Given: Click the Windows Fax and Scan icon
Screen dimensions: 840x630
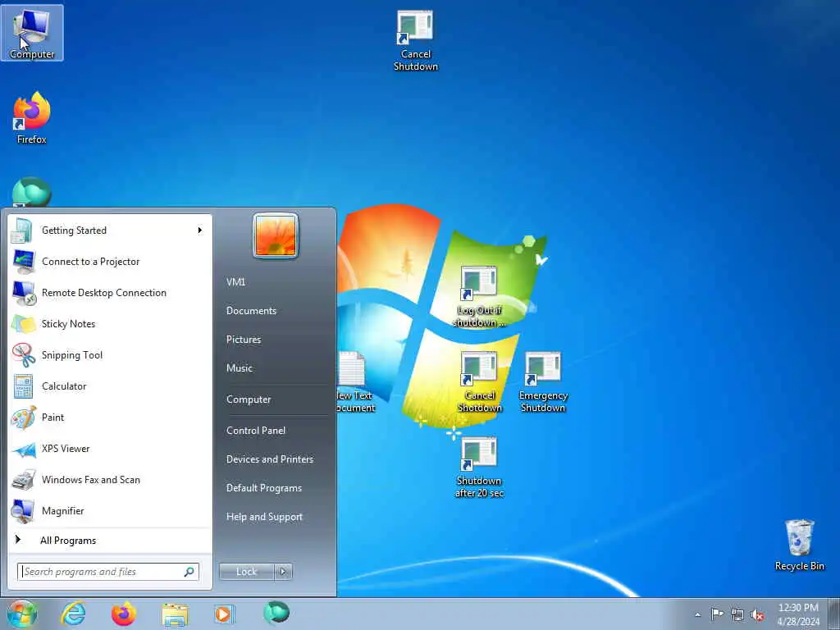Looking at the screenshot, I should [x=23, y=480].
